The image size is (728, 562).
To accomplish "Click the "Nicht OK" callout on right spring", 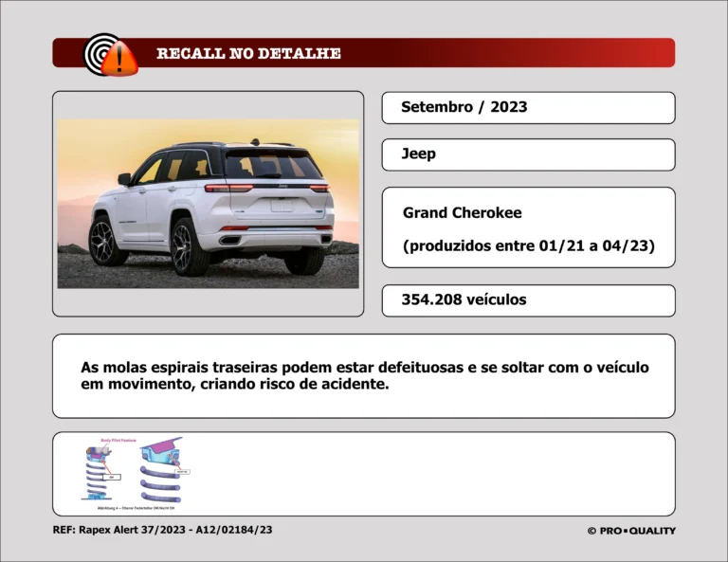I will pos(183,471).
